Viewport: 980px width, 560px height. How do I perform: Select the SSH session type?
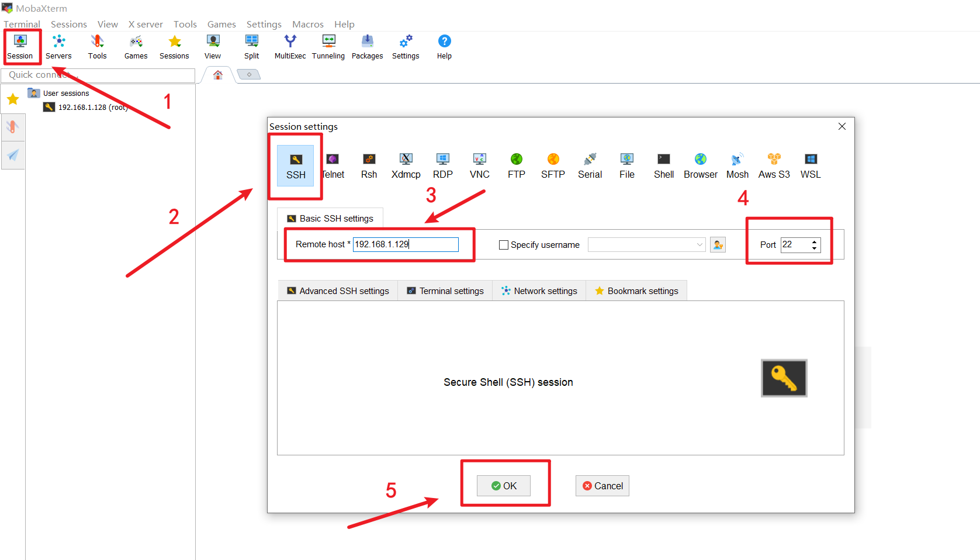(x=296, y=165)
